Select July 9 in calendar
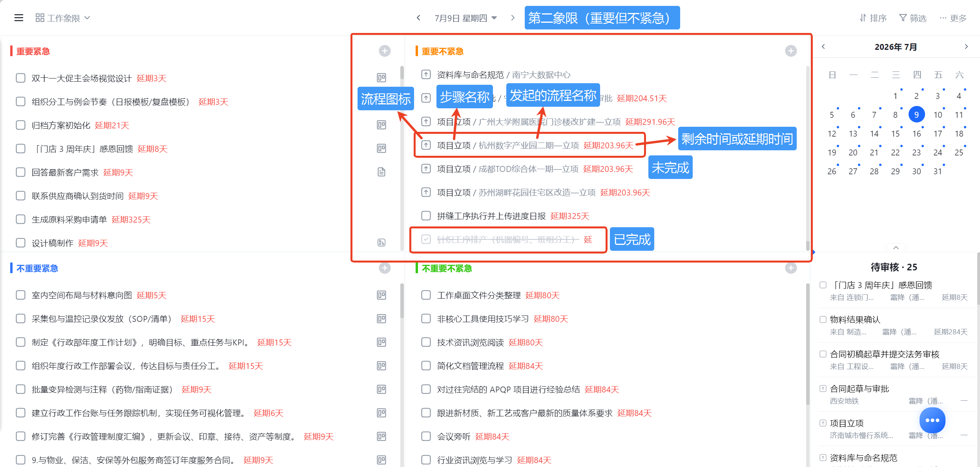The height and width of the screenshot is (467, 980). [916, 115]
